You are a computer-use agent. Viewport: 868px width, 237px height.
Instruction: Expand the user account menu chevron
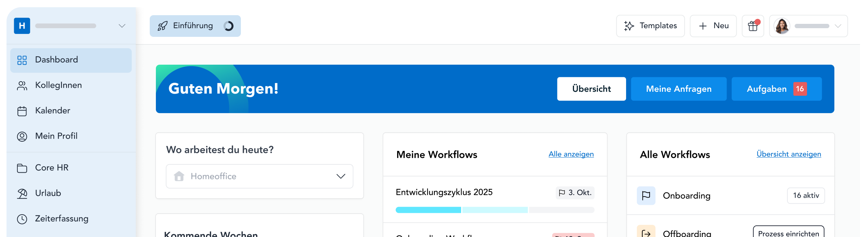pyautogui.click(x=838, y=26)
